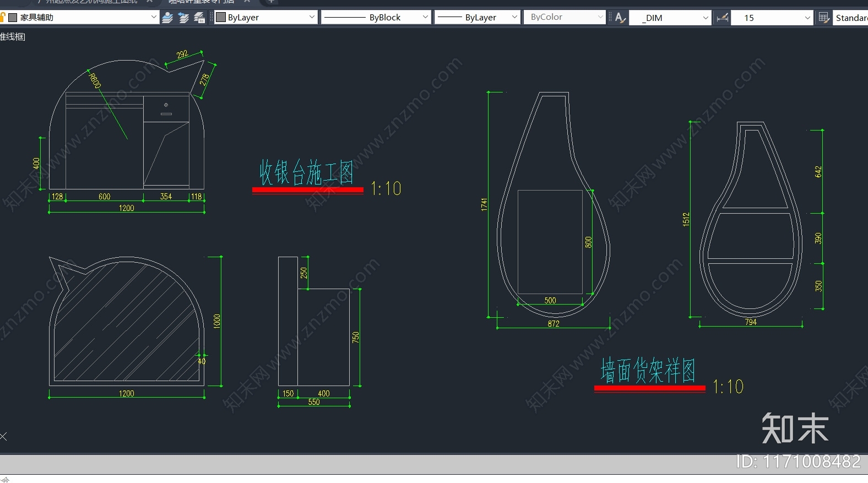Select the 1741 vertical dimension text

click(484, 205)
